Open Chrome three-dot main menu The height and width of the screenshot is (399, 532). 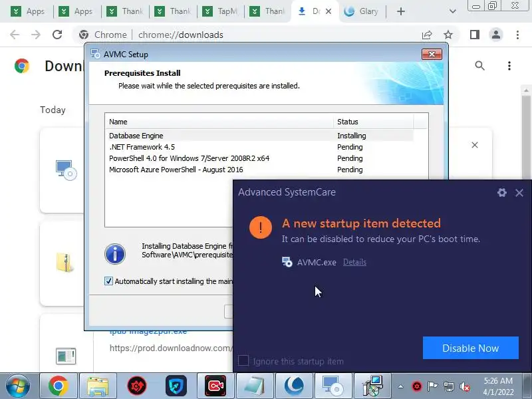click(x=517, y=35)
